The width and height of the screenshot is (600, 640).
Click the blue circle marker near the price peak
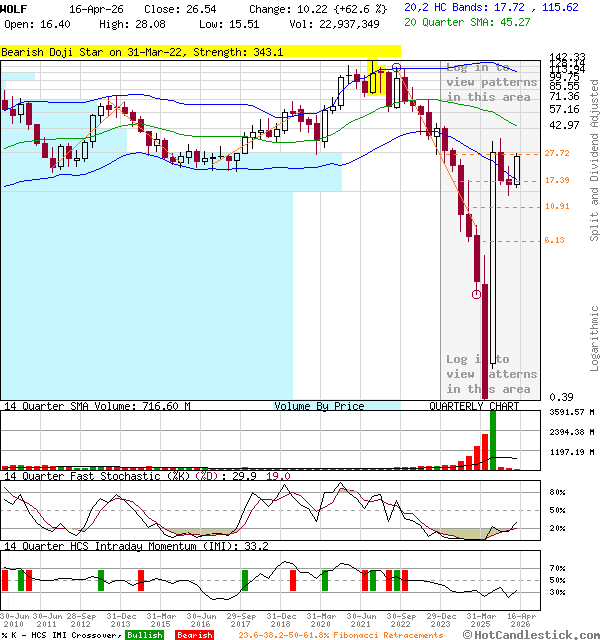point(397,69)
